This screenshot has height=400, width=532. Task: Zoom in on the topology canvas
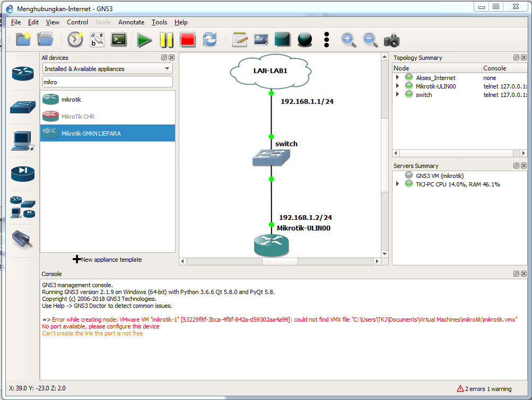click(349, 39)
